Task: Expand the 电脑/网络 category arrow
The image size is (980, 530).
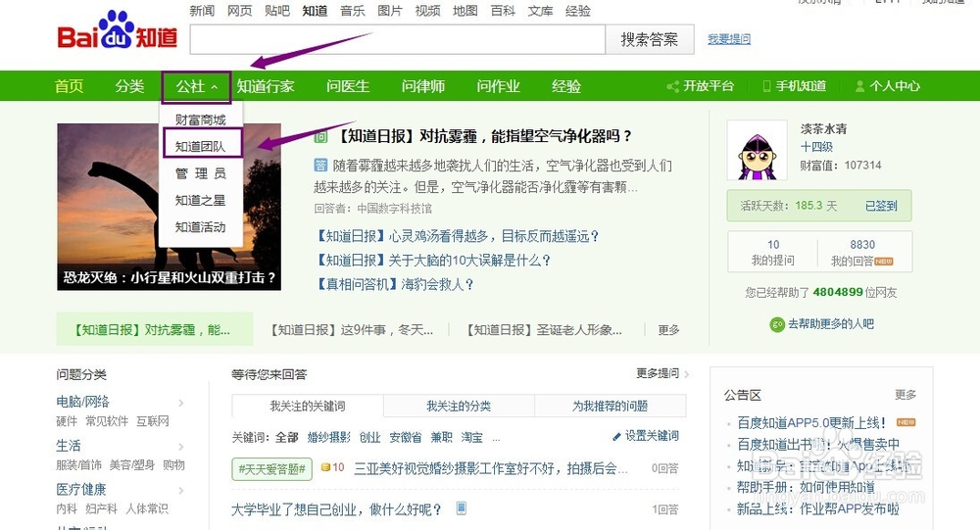Action: 181,403
